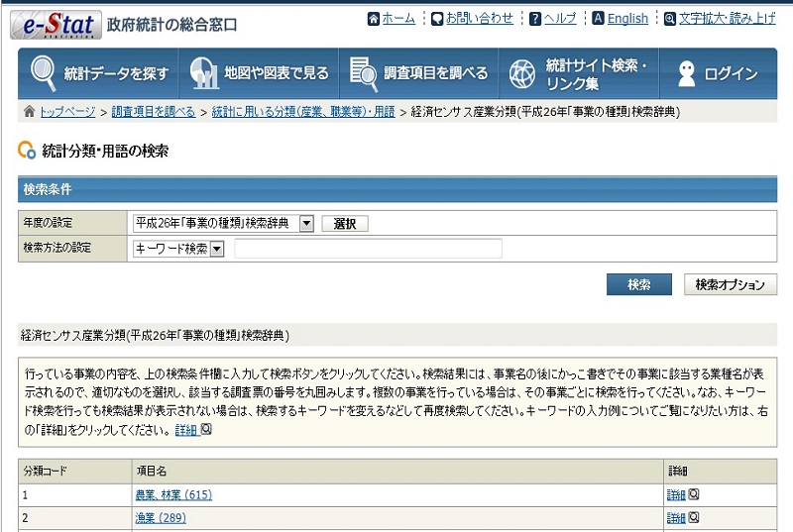Click the question mark help icon
The height and width of the screenshot is (532, 793).
[x=535, y=19]
